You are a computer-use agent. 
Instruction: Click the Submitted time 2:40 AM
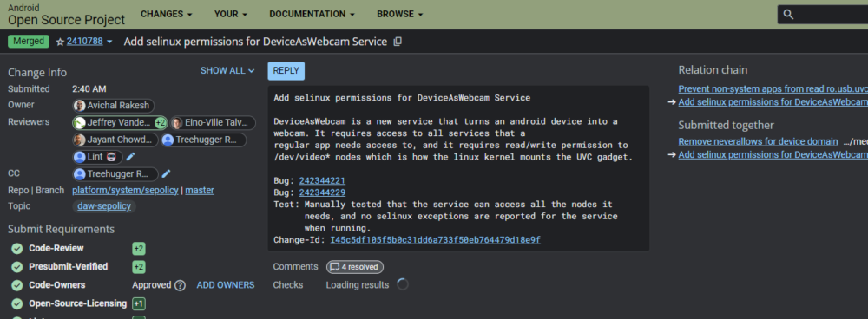pos(89,89)
